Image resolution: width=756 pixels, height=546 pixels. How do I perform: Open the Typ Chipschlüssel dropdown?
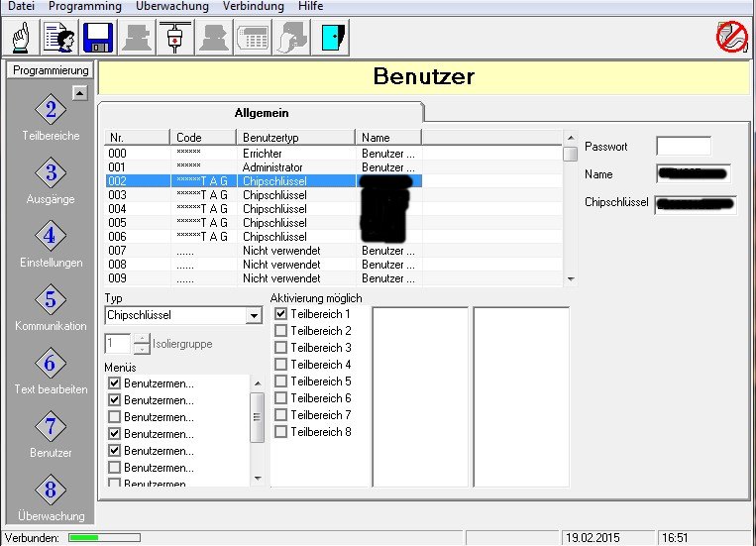coord(254,316)
